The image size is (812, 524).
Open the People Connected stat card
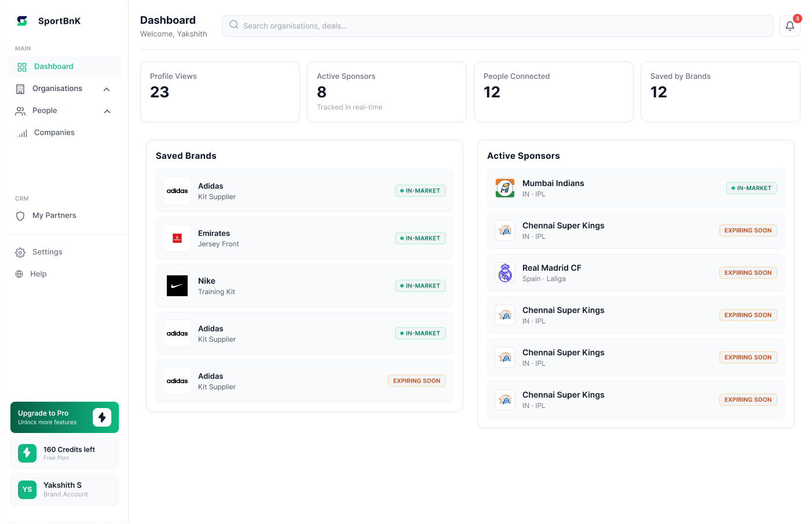(x=554, y=92)
